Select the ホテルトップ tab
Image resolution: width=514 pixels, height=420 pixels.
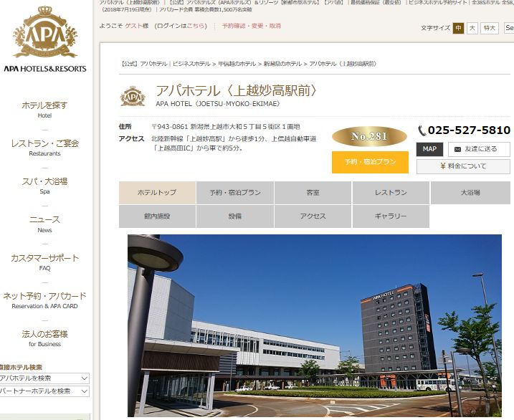point(157,193)
